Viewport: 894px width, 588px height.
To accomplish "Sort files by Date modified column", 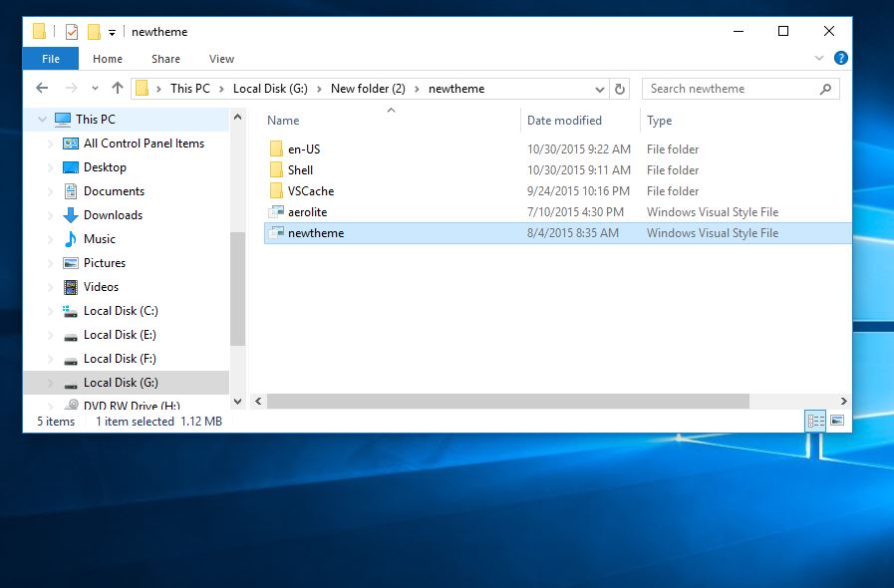I will (x=564, y=121).
